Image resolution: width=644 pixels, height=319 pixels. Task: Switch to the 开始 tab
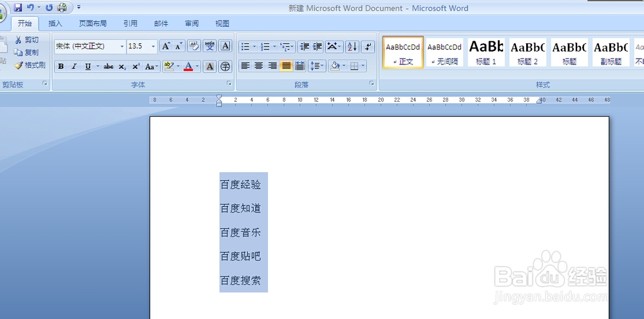tap(24, 23)
